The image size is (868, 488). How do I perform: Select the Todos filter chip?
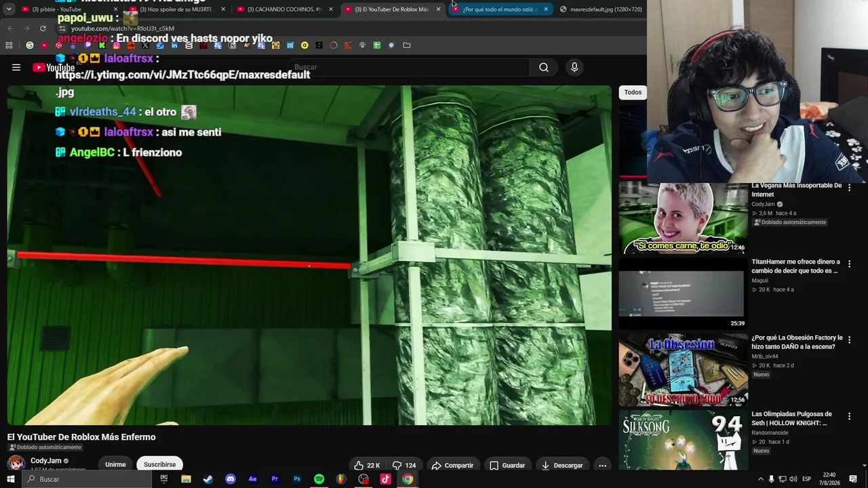633,92
